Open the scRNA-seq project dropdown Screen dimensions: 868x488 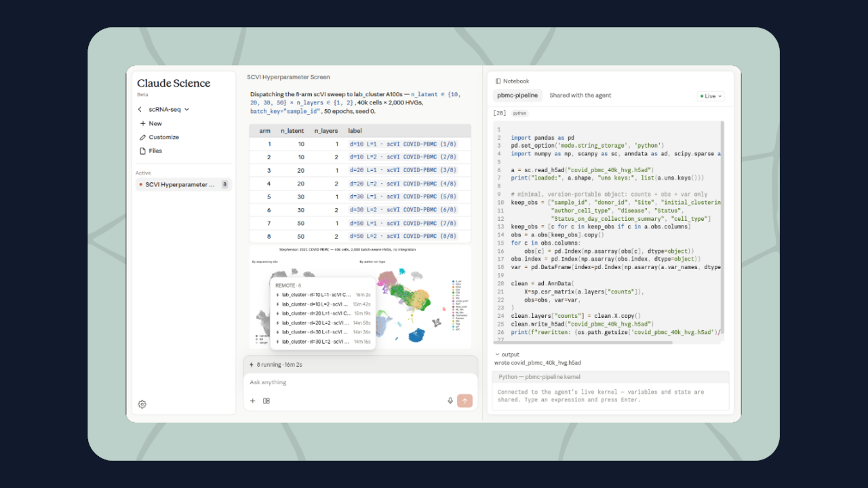[169, 109]
